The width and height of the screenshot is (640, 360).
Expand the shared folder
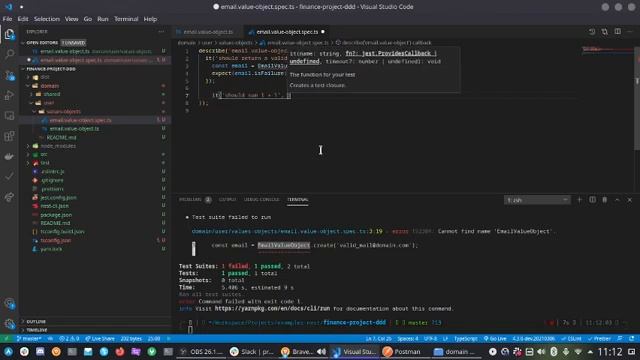tap(31, 94)
